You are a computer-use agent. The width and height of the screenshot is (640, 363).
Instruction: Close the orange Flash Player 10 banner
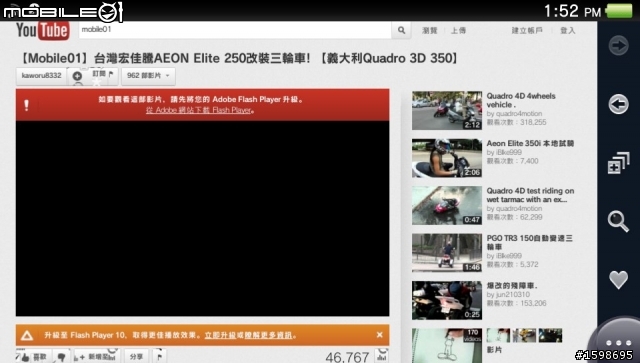pyautogui.click(x=380, y=335)
